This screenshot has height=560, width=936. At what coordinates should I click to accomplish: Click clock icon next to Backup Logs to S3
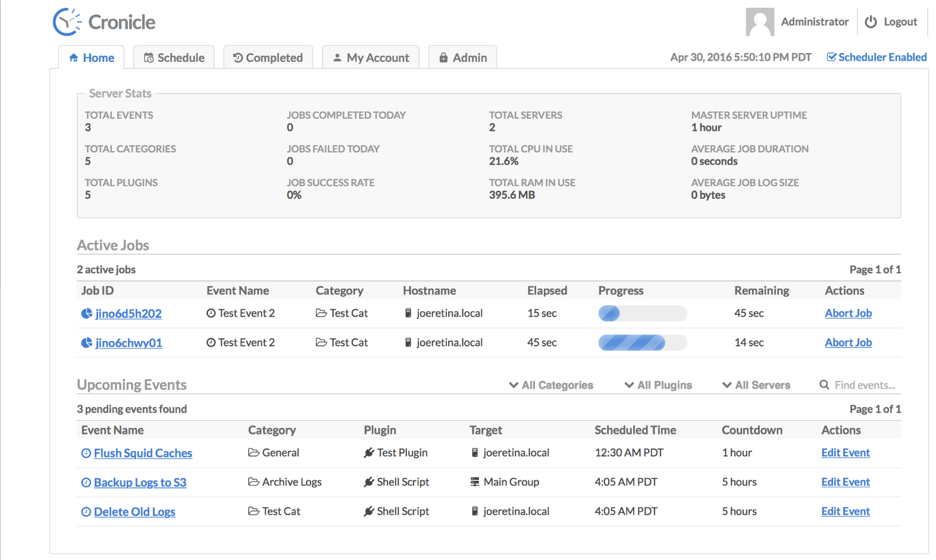(x=86, y=483)
